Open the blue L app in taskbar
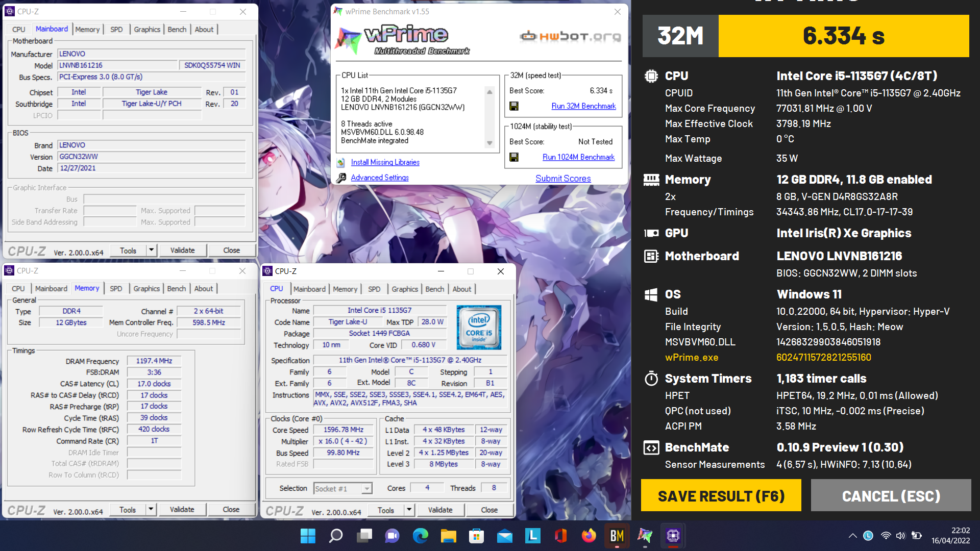 (533, 536)
